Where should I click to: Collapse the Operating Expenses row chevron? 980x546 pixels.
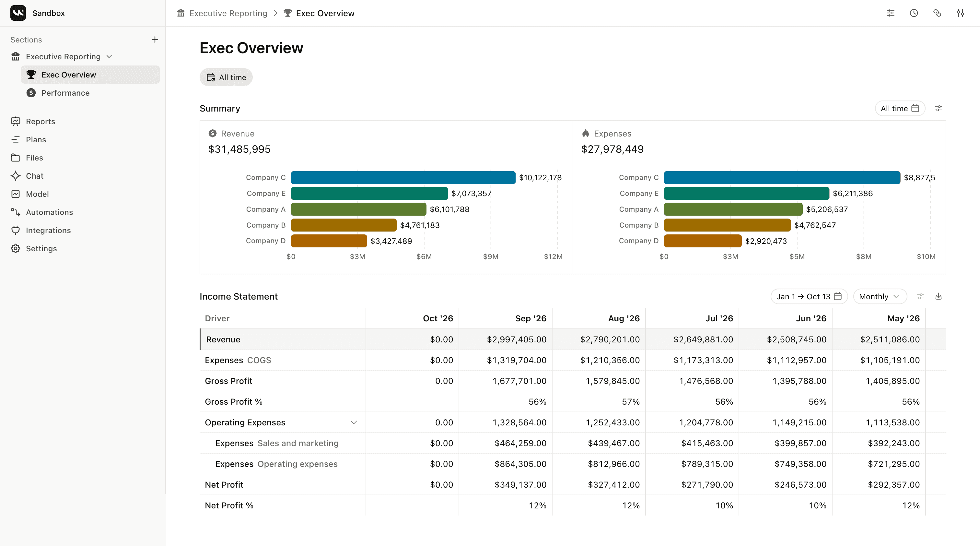click(354, 422)
